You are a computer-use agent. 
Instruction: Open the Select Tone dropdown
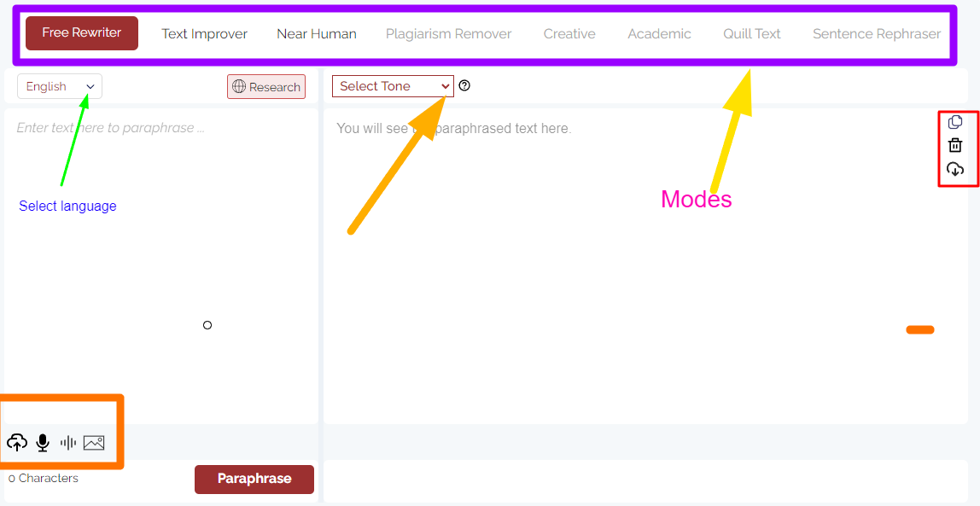[392, 85]
